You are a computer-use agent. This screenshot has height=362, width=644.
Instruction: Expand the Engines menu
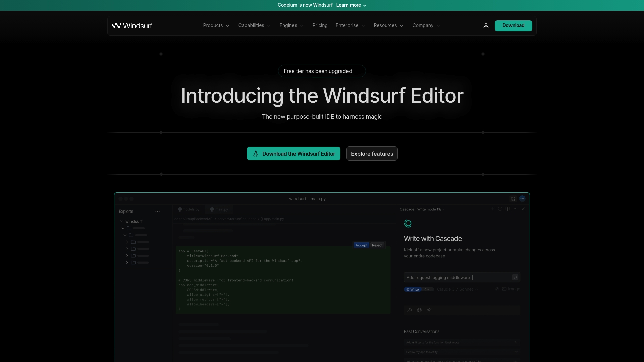pyautogui.click(x=291, y=26)
